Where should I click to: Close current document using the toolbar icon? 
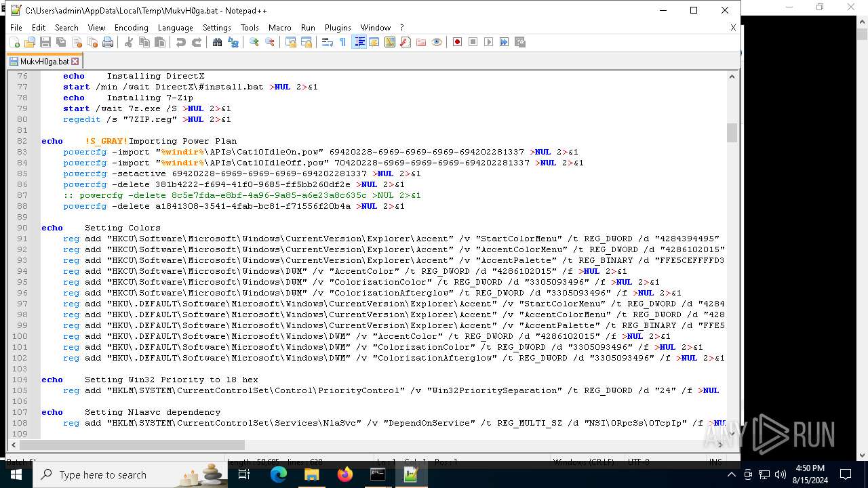77,42
